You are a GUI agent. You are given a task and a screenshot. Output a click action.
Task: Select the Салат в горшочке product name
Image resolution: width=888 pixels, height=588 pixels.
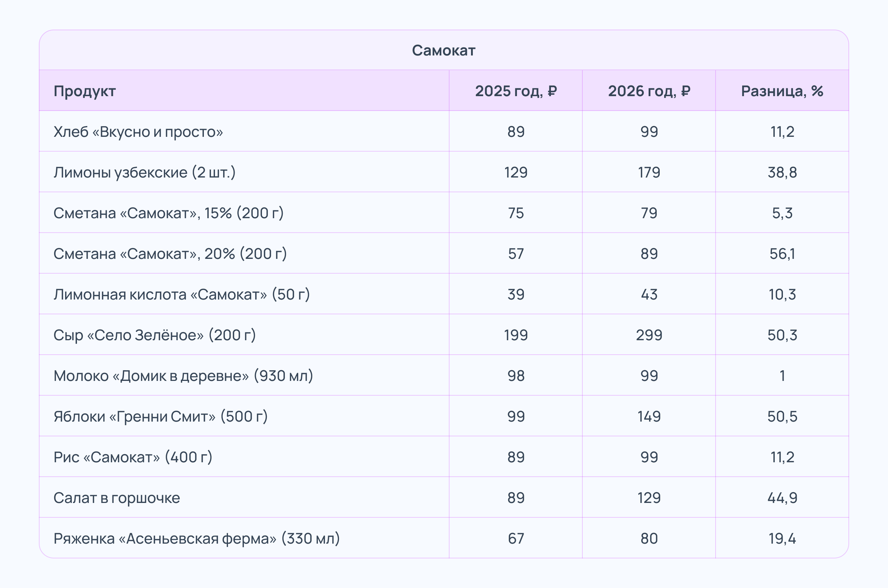tap(117, 498)
